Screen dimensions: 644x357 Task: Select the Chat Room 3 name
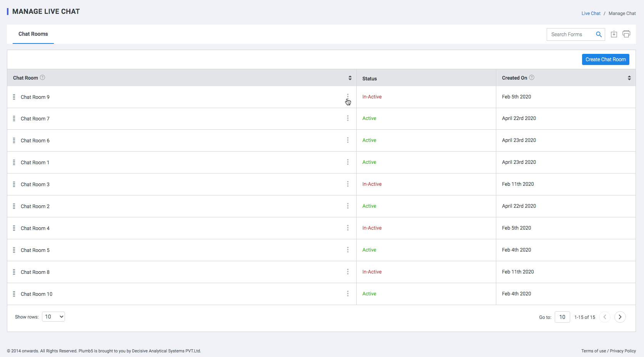(35, 184)
